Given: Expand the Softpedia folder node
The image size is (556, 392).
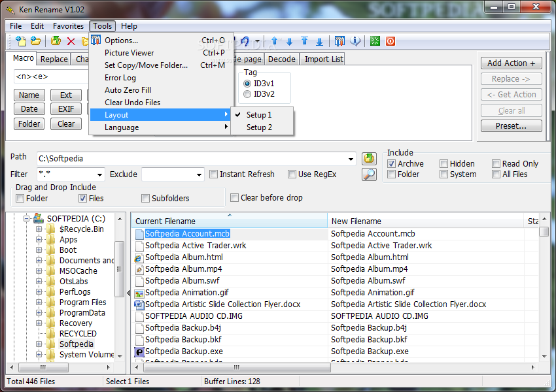Looking at the screenshot, I should (39, 344).
